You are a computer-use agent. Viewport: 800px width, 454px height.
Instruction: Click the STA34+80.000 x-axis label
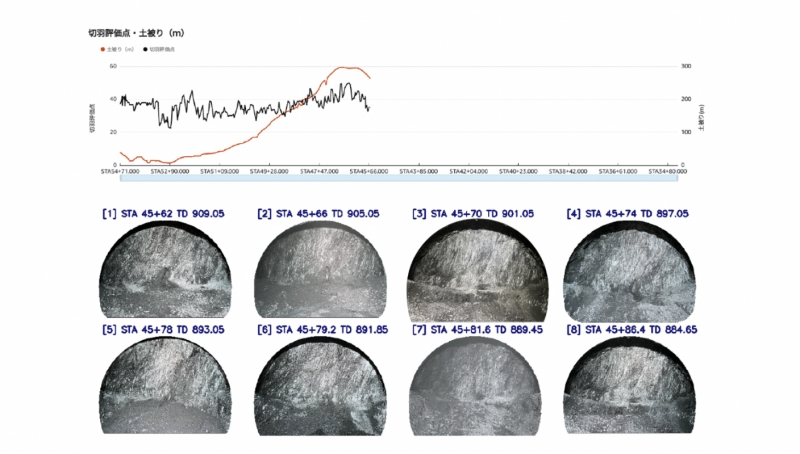[x=669, y=171]
